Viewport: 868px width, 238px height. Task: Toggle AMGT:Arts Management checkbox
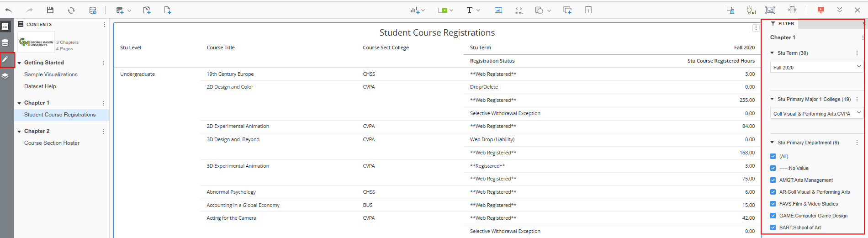pos(773,180)
